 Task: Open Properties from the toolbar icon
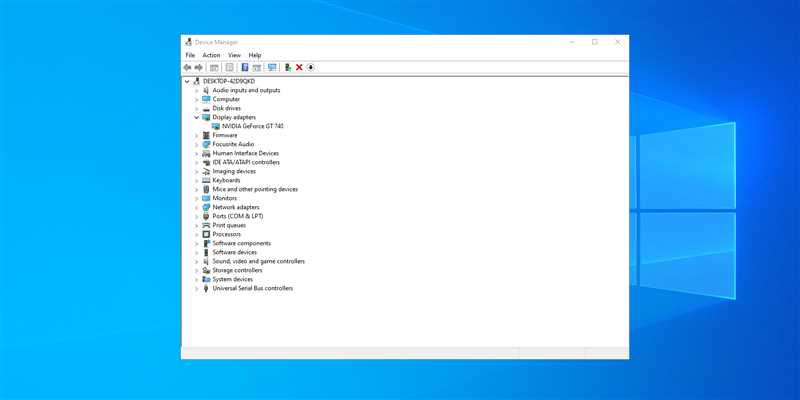point(230,67)
